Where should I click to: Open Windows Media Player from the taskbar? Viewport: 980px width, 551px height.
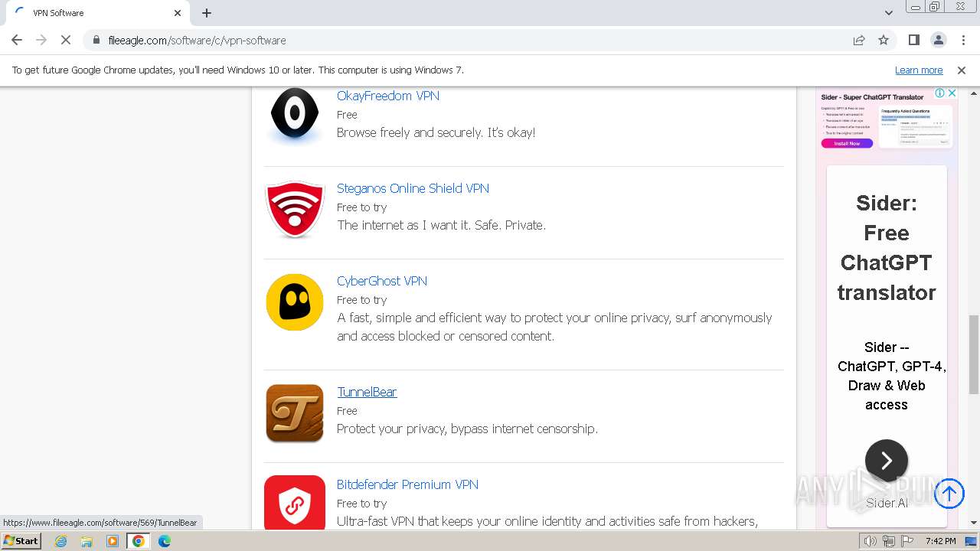(113, 541)
